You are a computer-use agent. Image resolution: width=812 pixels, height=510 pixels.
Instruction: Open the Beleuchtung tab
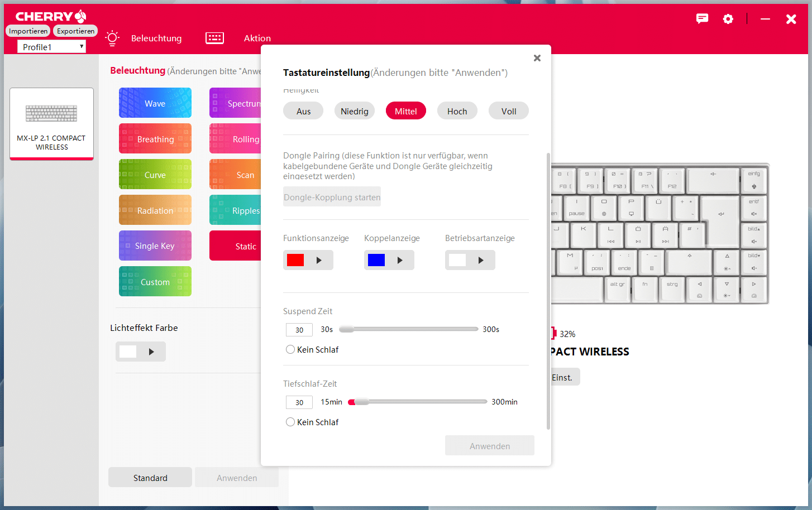coord(156,38)
